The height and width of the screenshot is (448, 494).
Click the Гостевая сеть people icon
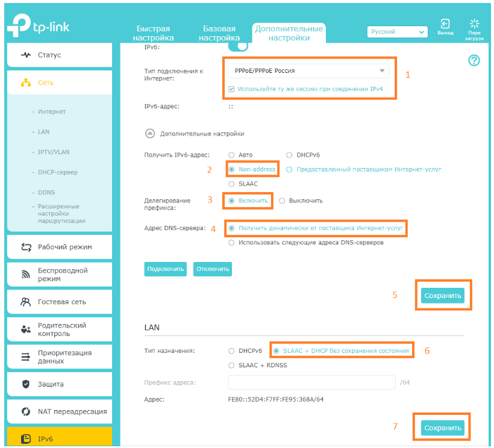tap(25, 302)
